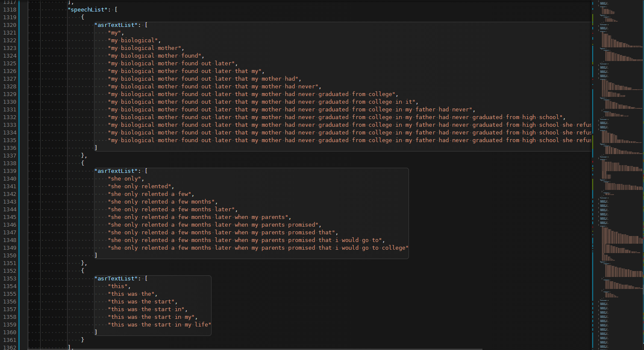Click the opening brace on line 1338
The width and height of the screenshot is (644, 350).
(82, 163)
